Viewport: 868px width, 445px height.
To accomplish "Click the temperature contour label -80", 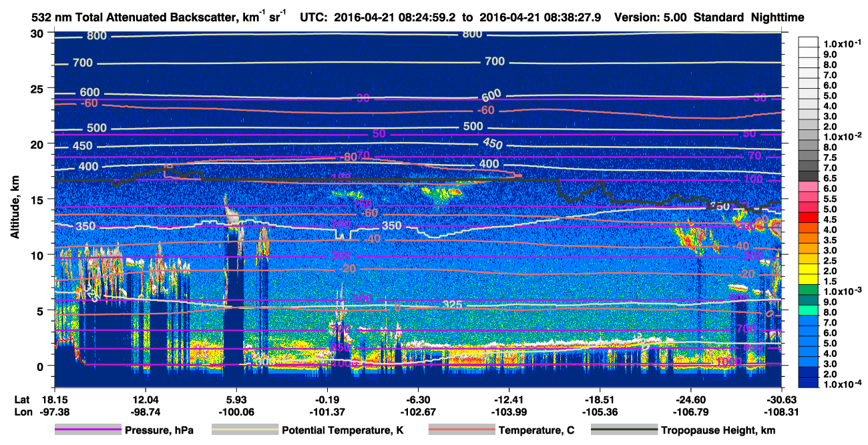I will (x=348, y=157).
